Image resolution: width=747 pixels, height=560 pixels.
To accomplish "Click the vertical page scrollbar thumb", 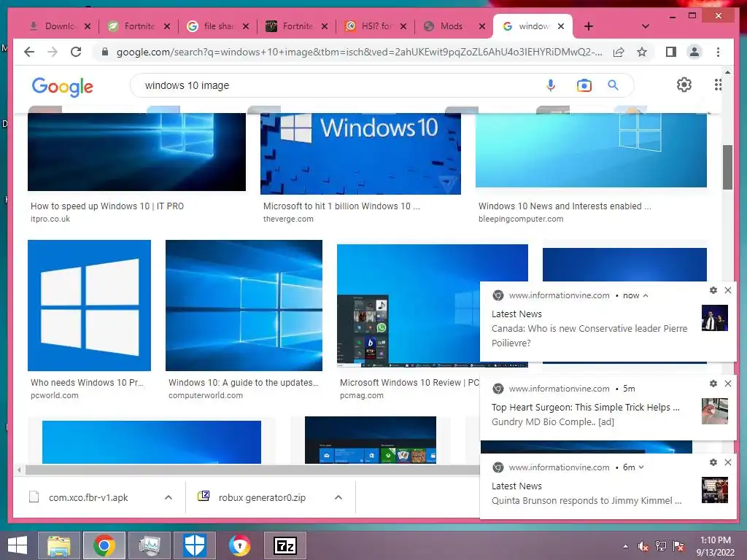I will (x=727, y=168).
